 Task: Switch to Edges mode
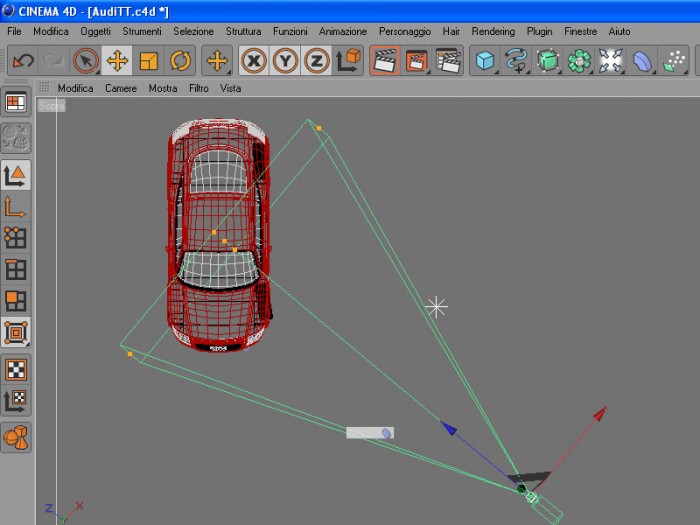(x=16, y=270)
